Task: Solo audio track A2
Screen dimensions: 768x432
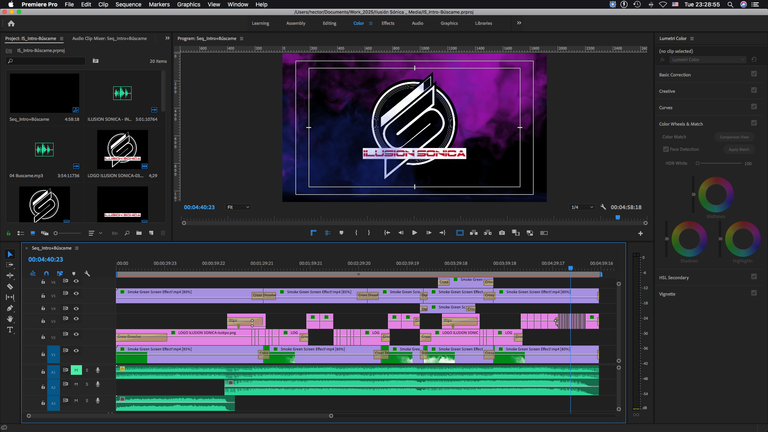Action: [x=87, y=385]
